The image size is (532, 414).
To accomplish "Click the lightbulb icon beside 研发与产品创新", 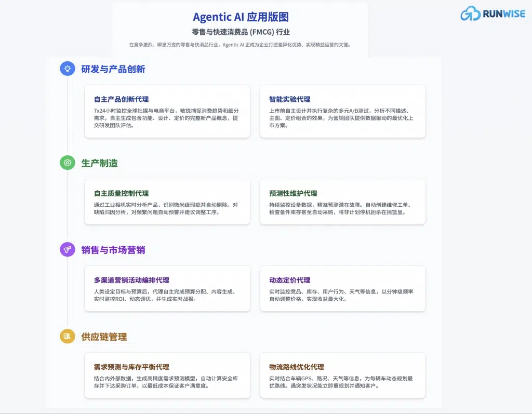I will click(x=68, y=69).
